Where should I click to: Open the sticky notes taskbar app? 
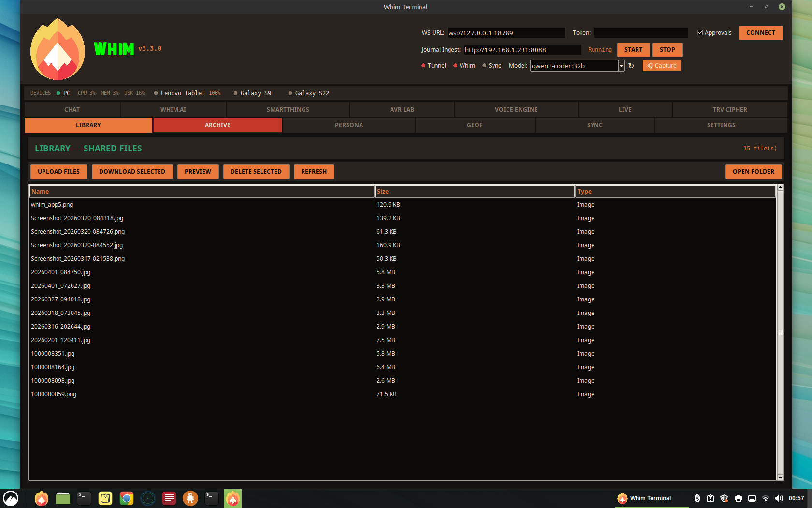[x=105, y=498]
